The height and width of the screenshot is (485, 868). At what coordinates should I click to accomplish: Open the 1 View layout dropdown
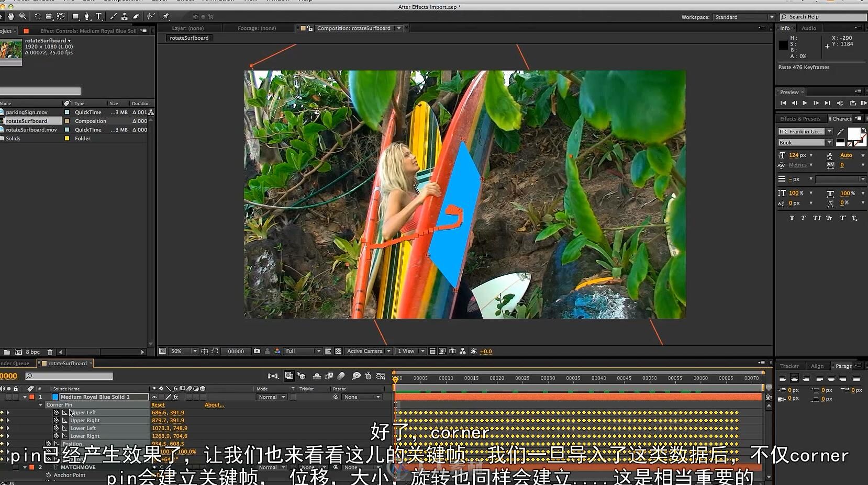[x=410, y=351]
